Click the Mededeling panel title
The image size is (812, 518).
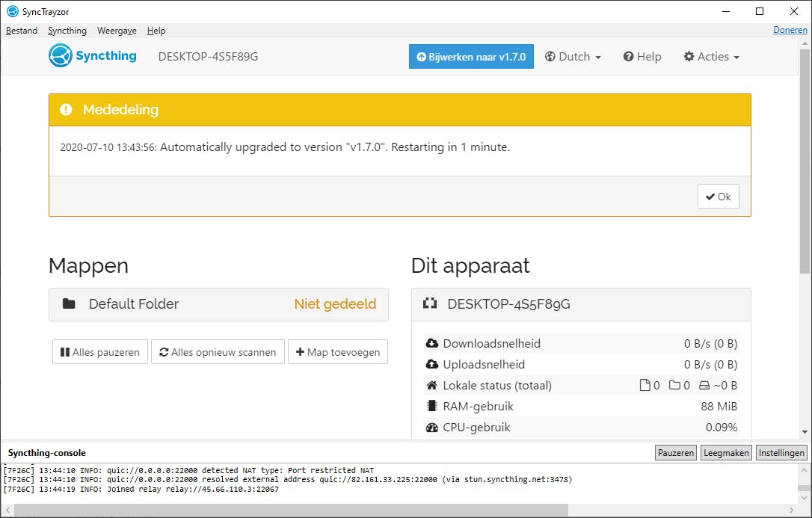pyautogui.click(x=120, y=110)
